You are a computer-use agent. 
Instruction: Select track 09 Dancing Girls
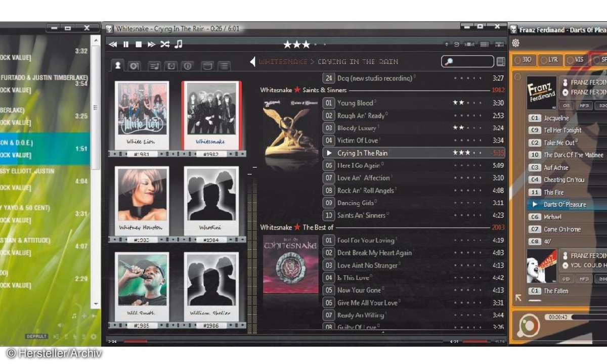tap(413, 203)
